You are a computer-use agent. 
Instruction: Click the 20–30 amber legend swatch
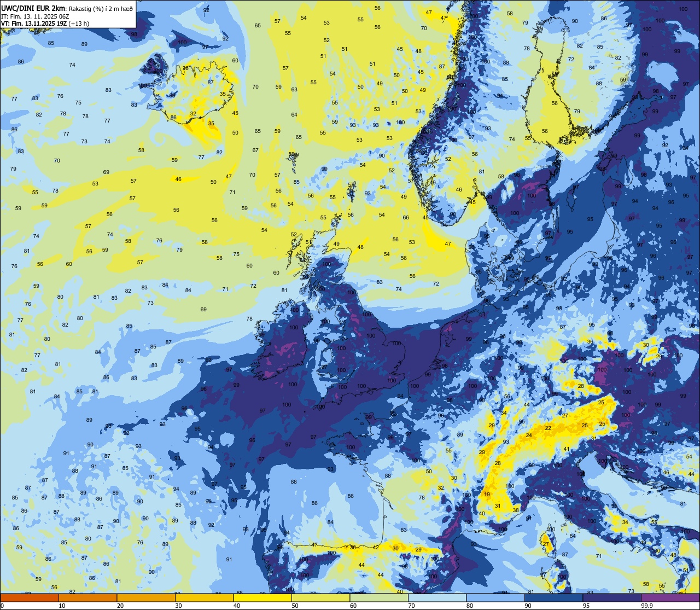click(x=146, y=597)
